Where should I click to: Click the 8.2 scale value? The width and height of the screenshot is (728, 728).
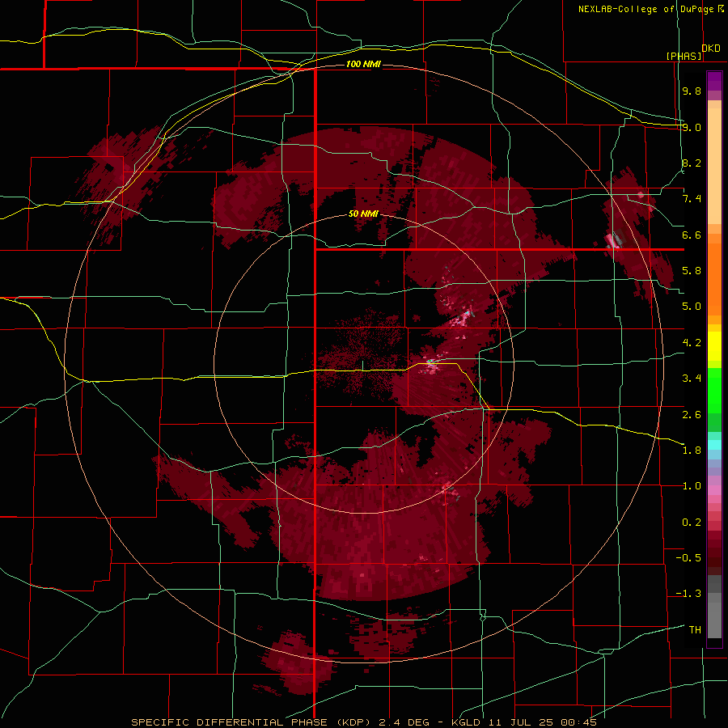(x=692, y=163)
